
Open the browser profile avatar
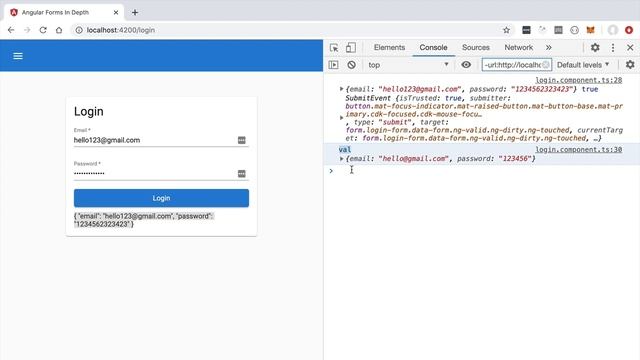tap(613, 30)
